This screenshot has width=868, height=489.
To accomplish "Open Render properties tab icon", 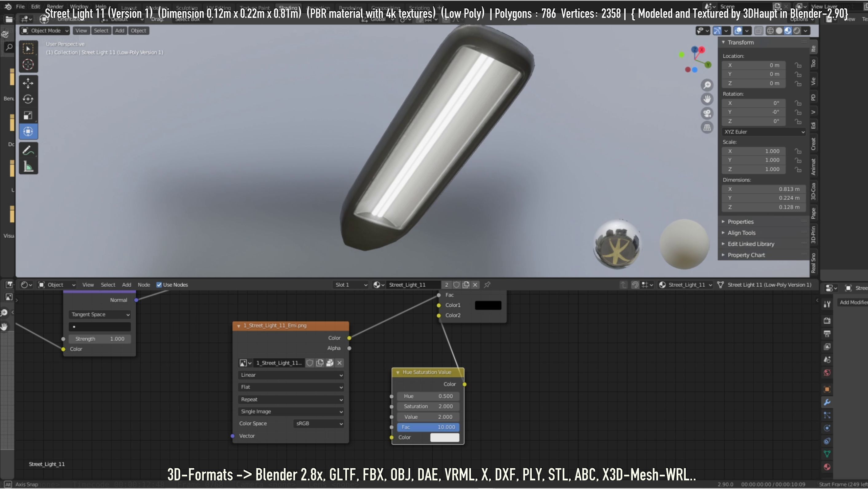I will pos(827,320).
